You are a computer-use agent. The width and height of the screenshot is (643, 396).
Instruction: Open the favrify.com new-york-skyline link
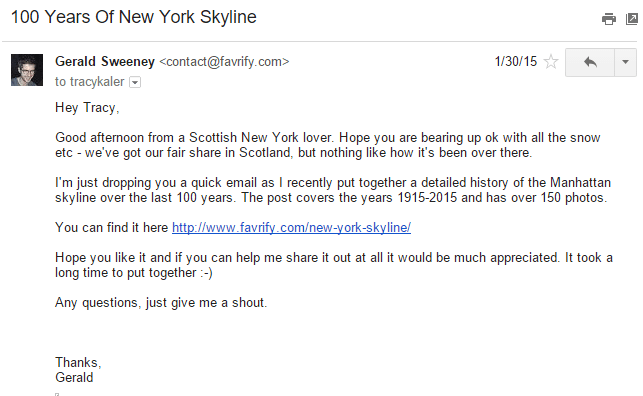pyautogui.click(x=291, y=228)
